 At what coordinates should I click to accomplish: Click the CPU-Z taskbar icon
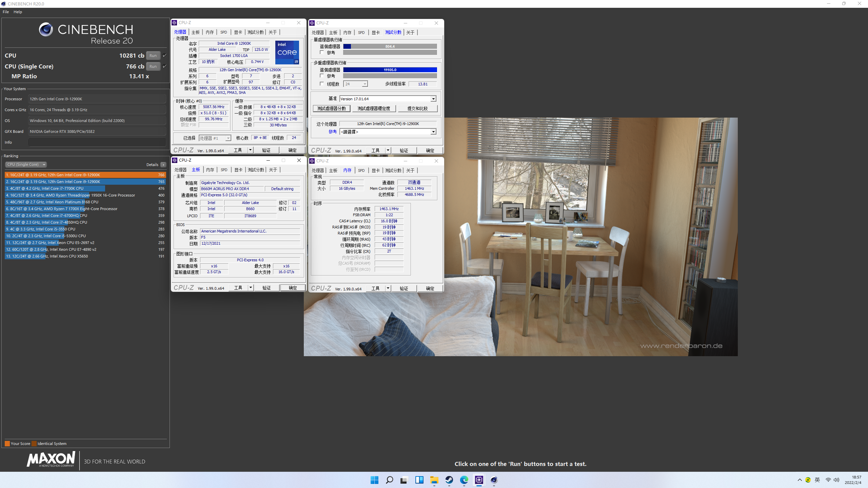(x=479, y=480)
